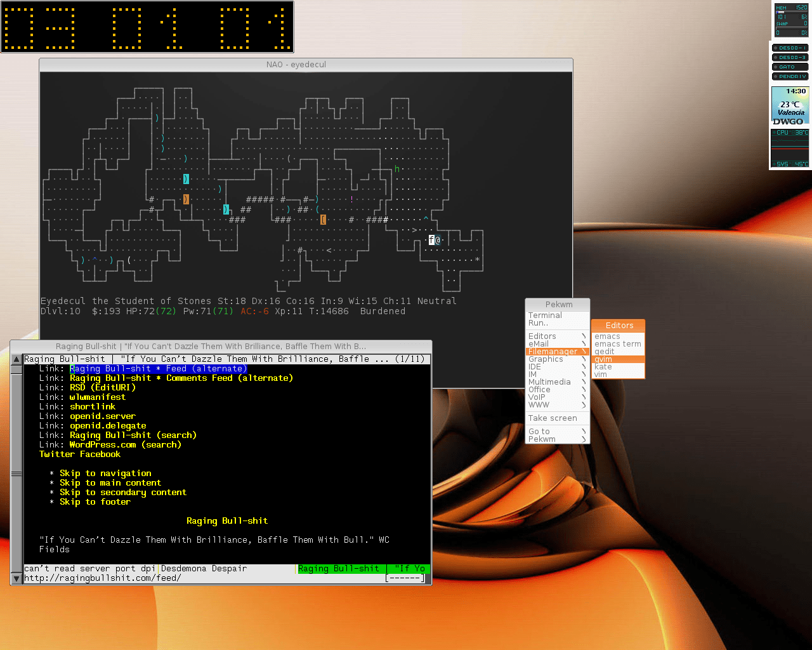Open the Go to submenu
Screen dimensions: 812x650
pyautogui.click(x=558, y=432)
